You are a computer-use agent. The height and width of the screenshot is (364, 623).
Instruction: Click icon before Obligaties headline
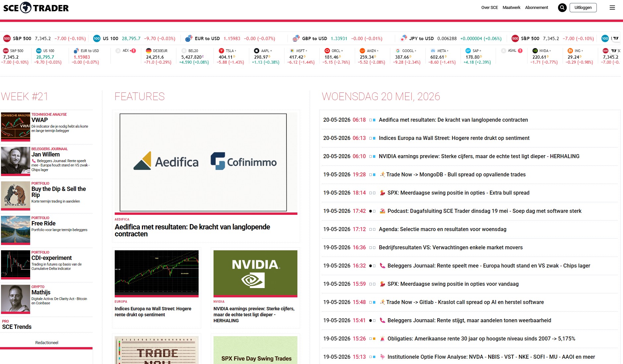pos(382,338)
